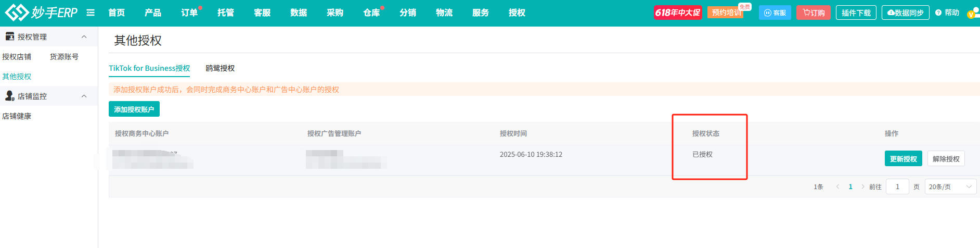Open the 20条/页 page size dropdown
Viewport: 980px width, 248px height.
pos(950,187)
